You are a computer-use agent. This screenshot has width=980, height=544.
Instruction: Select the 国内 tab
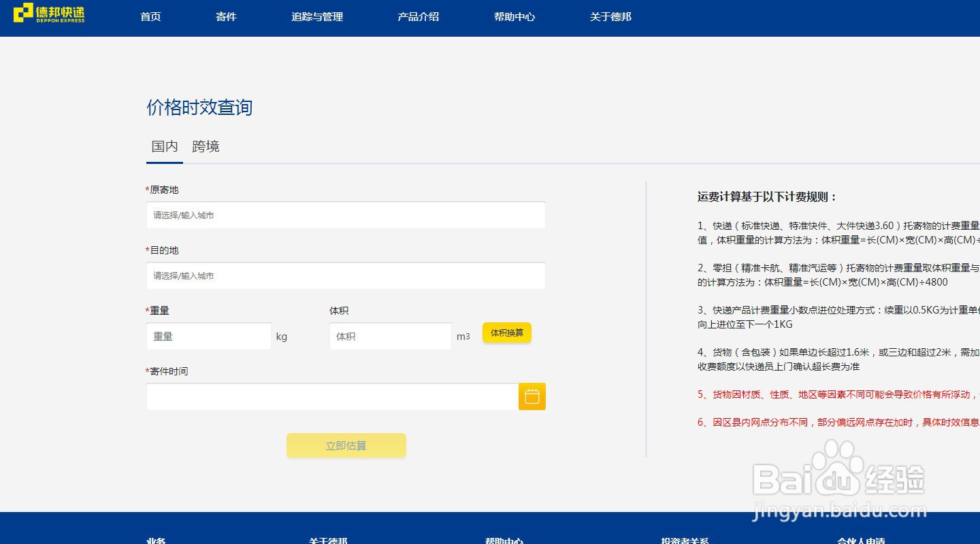tap(163, 146)
